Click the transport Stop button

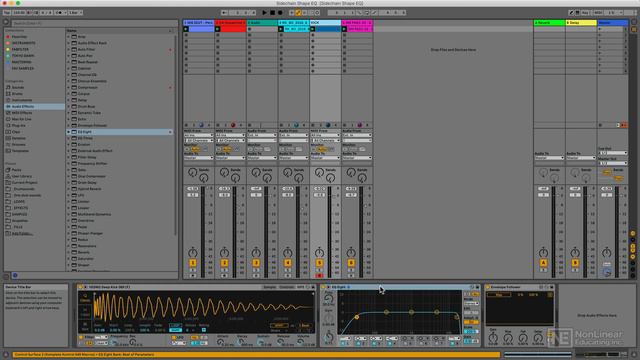(272, 13)
